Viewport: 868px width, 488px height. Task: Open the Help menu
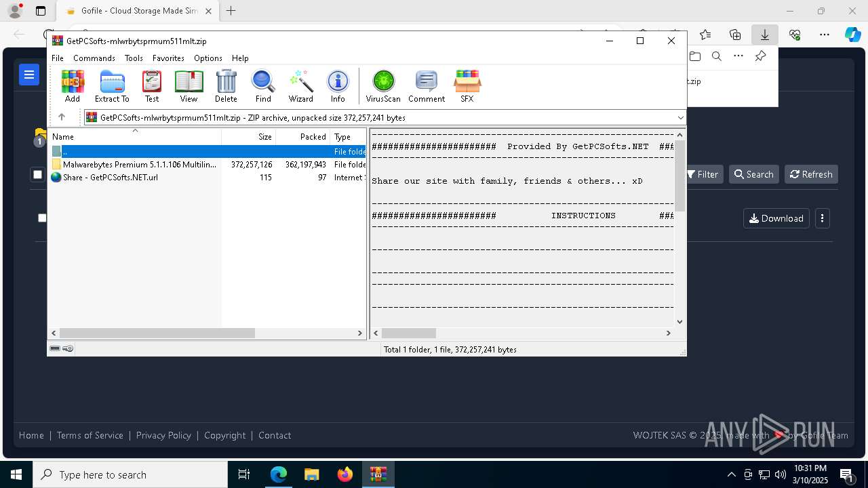(x=240, y=58)
